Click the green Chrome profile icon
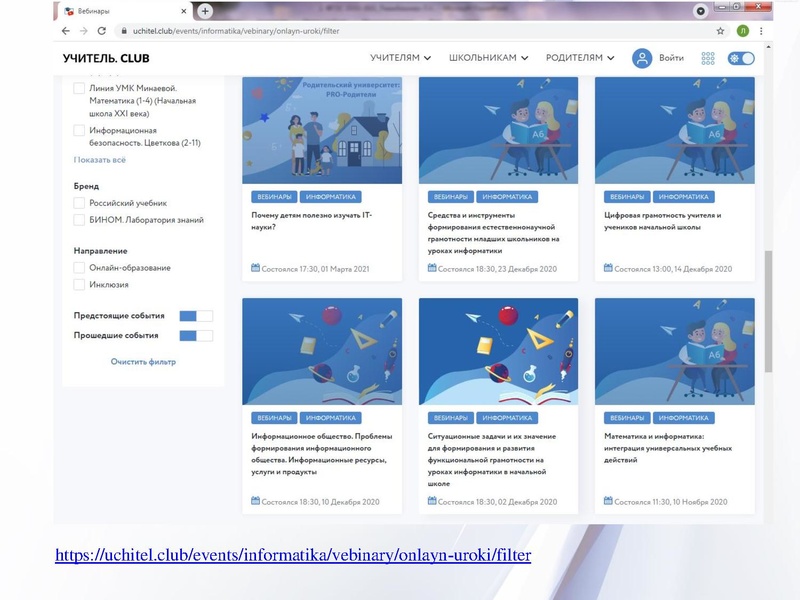Image resolution: width=800 pixels, height=600 pixels. tap(742, 31)
